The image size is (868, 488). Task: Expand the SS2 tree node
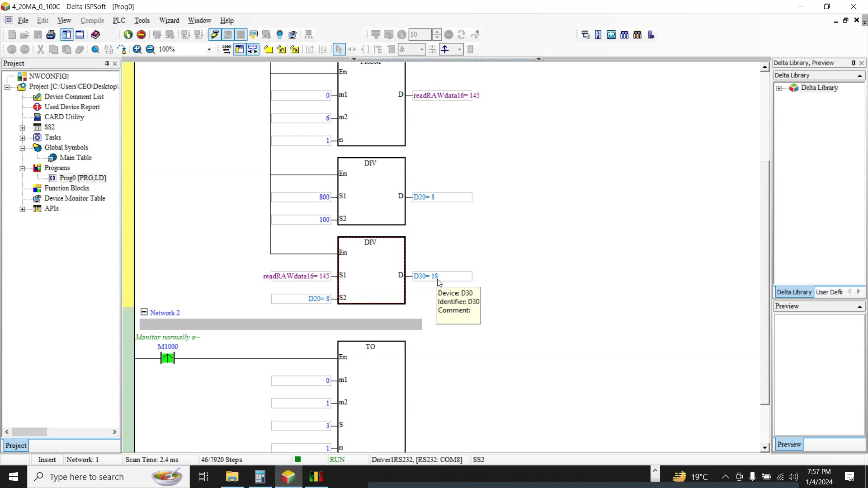[x=22, y=128]
